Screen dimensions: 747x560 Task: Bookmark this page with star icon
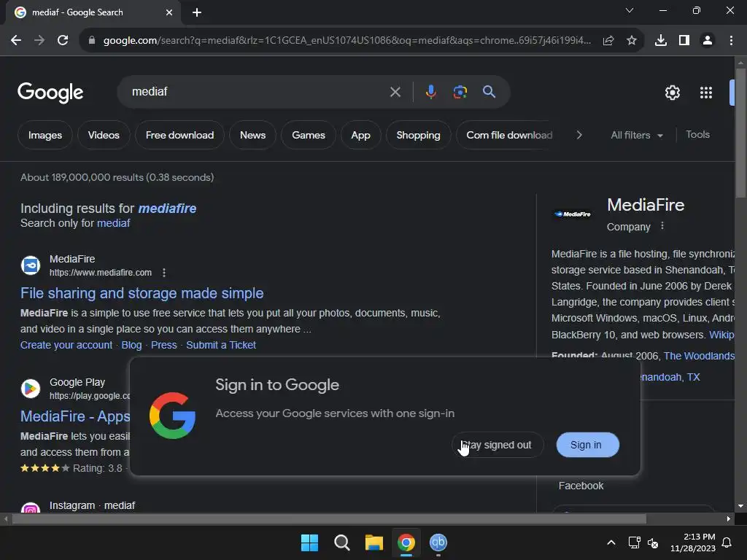tap(632, 41)
